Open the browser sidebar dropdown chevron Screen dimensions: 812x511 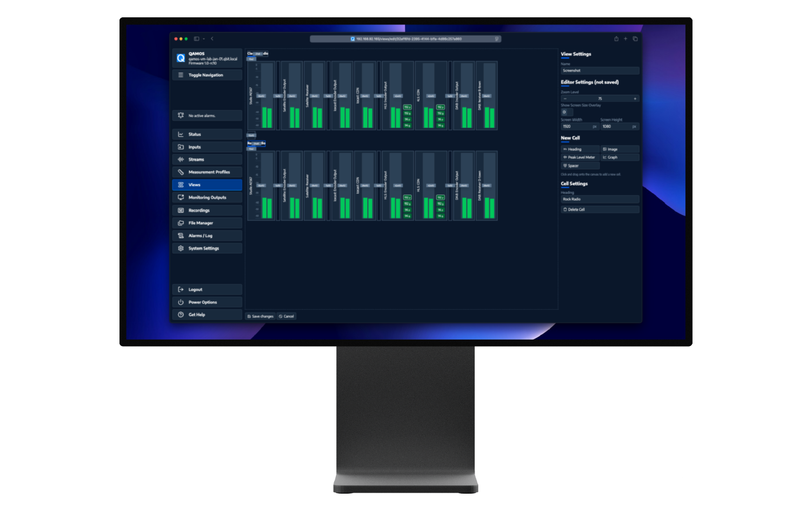point(203,38)
